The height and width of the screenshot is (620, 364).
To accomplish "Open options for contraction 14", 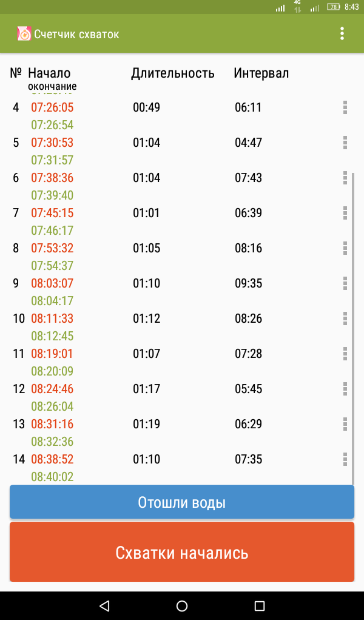I will pos(345,459).
